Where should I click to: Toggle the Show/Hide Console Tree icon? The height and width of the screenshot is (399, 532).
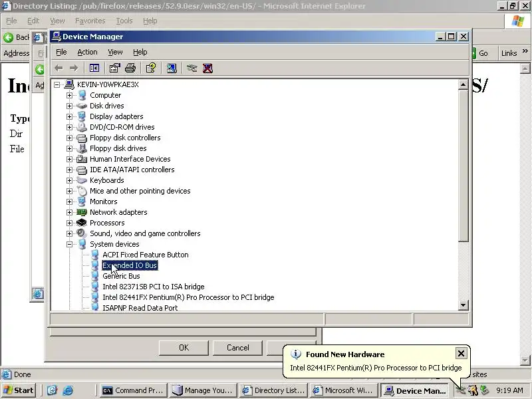click(x=94, y=68)
